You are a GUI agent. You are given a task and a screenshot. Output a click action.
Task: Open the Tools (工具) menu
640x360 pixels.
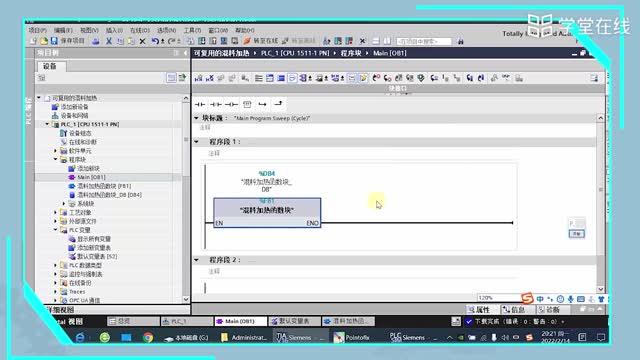[x=192, y=30]
